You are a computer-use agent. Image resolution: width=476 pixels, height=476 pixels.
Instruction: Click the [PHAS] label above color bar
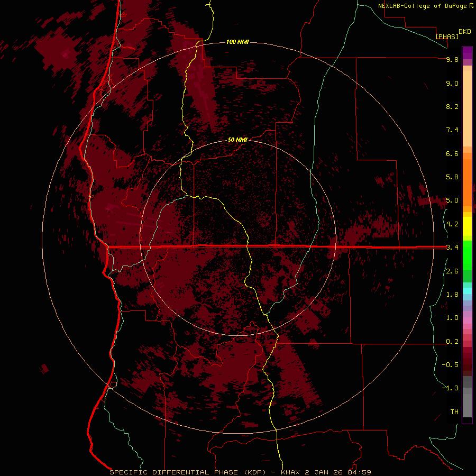point(447,36)
